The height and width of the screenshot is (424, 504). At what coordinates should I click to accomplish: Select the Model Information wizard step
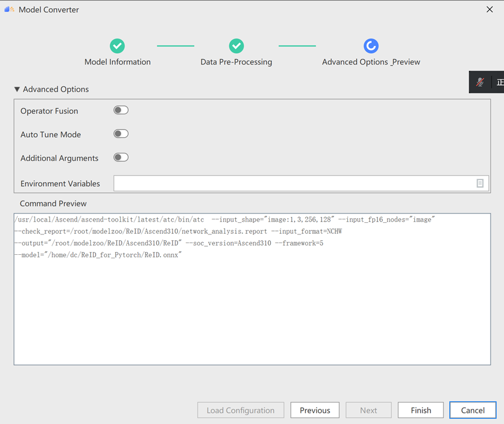pyautogui.click(x=117, y=61)
